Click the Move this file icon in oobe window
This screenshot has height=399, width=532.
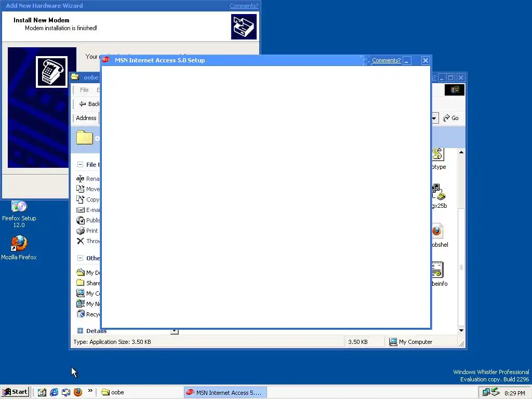click(x=81, y=189)
